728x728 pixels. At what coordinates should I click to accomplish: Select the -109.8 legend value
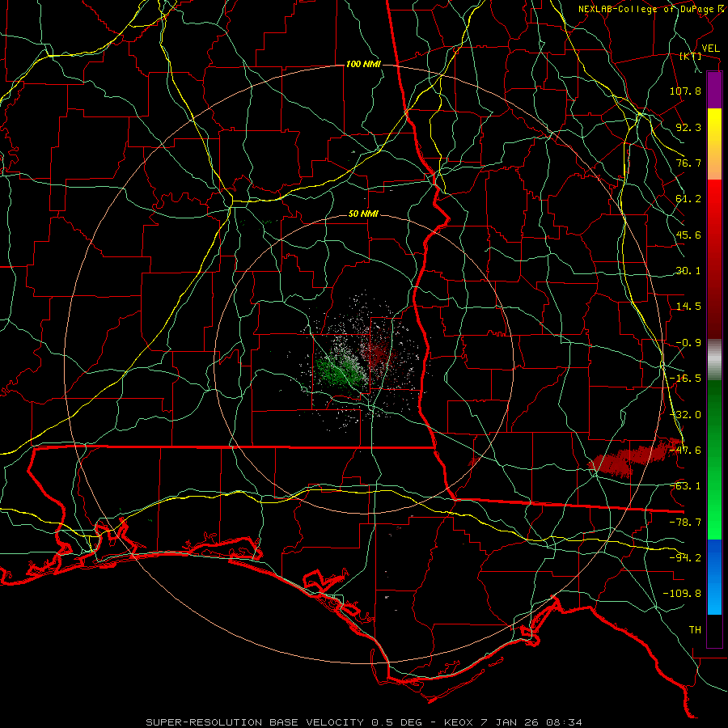[682, 594]
